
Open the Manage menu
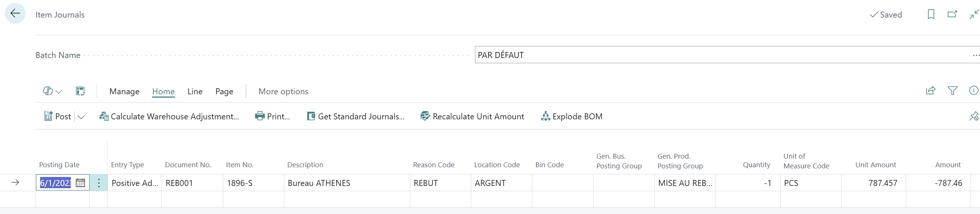(124, 92)
